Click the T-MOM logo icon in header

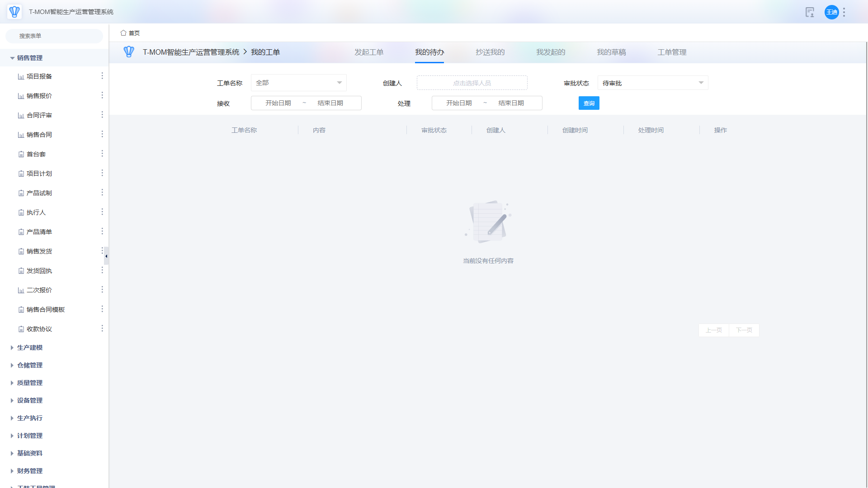click(x=14, y=12)
